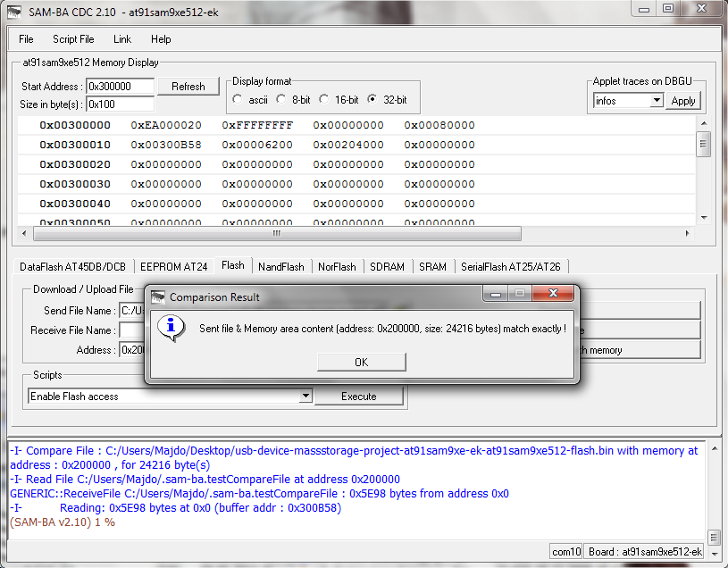This screenshot has width=728, height=568.
Task: Click the (SAM-BA v2.10) 1 % console prompt
Action: (63, 522)
